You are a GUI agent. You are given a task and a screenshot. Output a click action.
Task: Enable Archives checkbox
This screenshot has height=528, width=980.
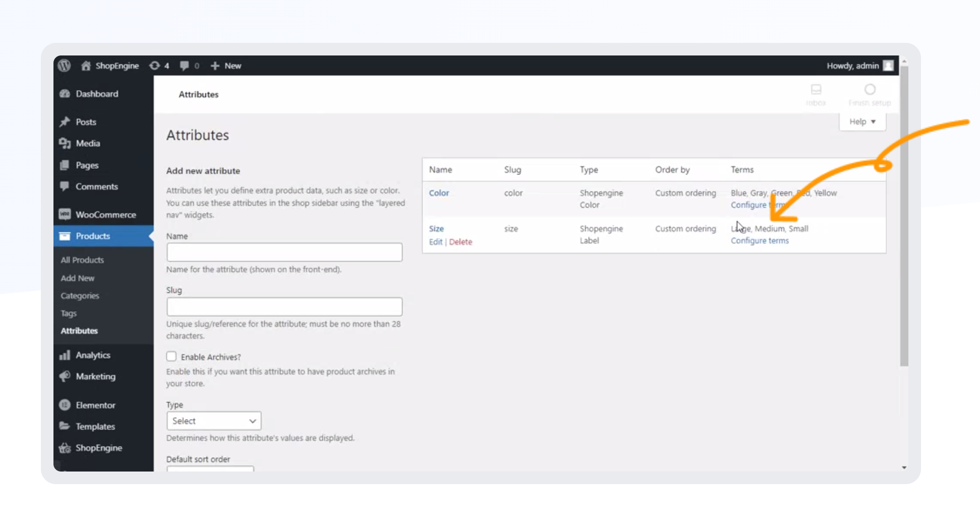point(171,357)
